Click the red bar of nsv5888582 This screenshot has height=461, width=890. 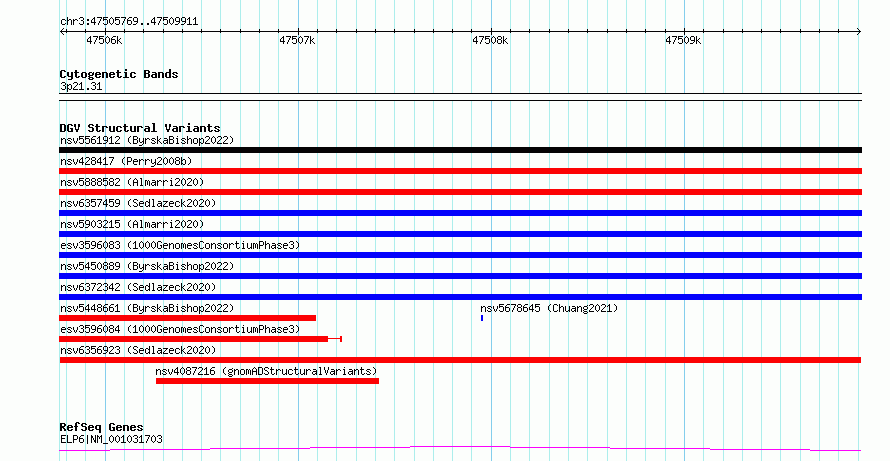(460, 192)
